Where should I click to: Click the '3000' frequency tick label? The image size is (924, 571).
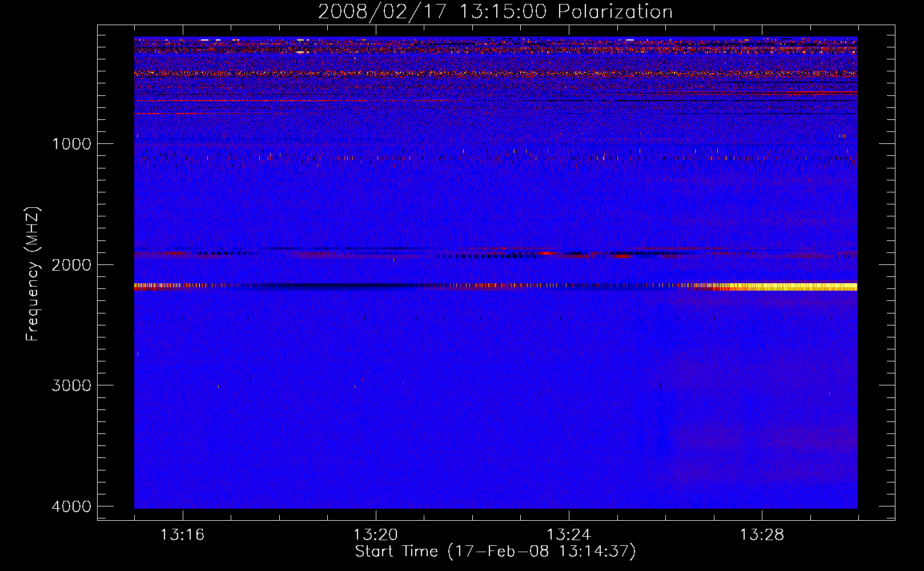point(71,385)
